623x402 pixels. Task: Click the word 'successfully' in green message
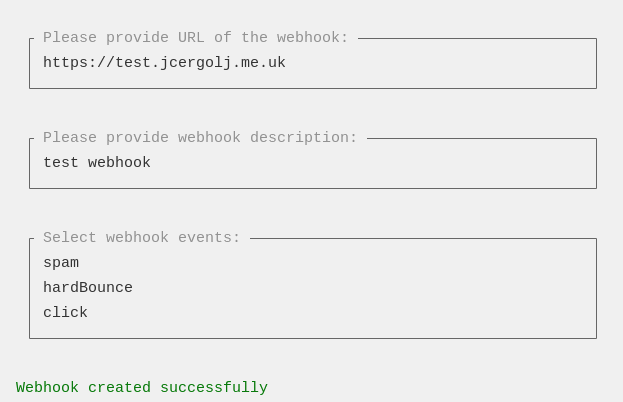214,388
